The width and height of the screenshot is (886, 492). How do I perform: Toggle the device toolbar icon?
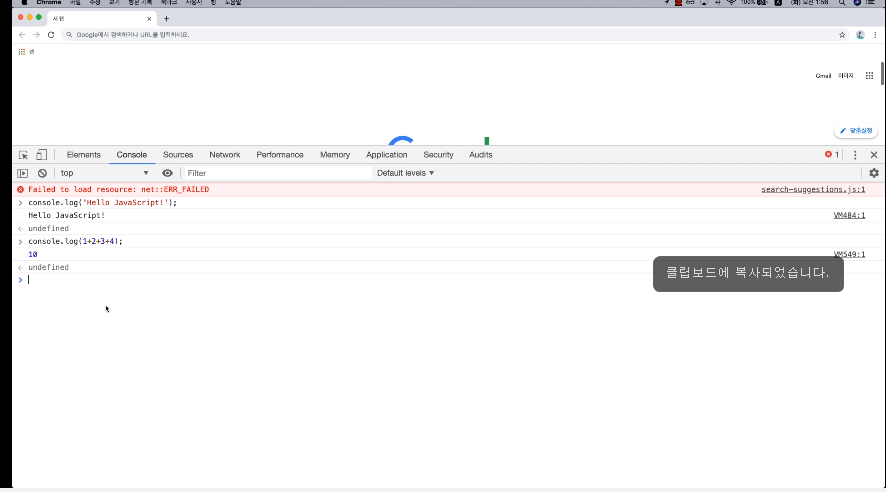(41, 155)
